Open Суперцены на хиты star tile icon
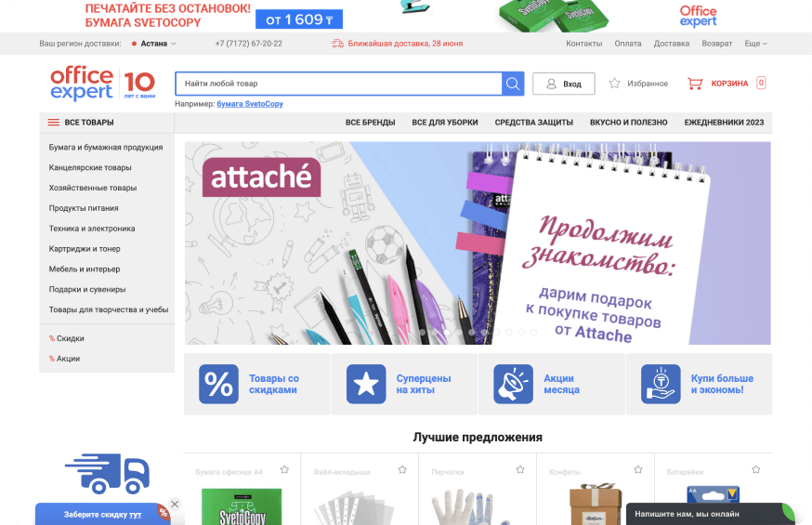 (x=366, y=384)
